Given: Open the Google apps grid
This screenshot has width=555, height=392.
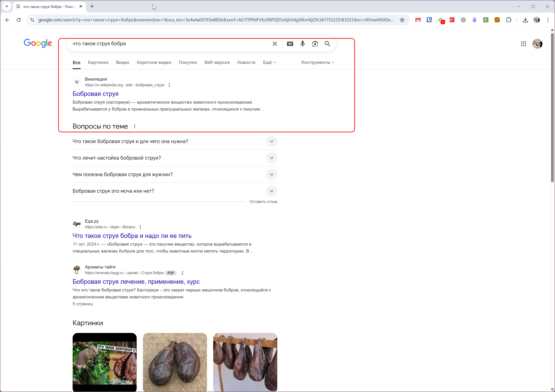Looking at the screenshot, I should [x=523, y=44].
